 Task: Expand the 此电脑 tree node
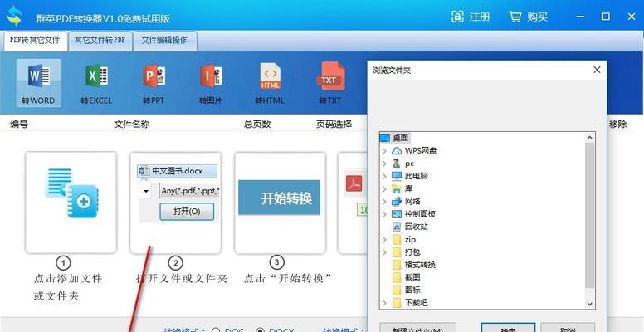384,176
